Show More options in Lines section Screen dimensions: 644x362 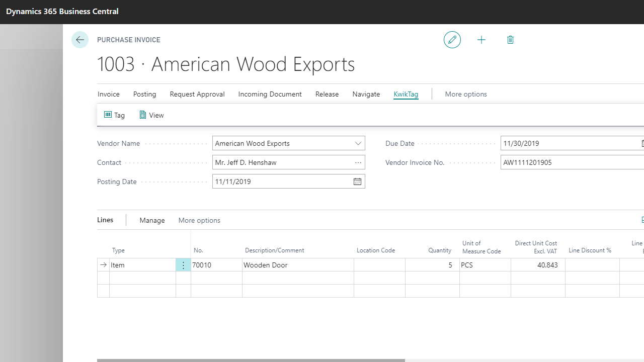point(199,220)
